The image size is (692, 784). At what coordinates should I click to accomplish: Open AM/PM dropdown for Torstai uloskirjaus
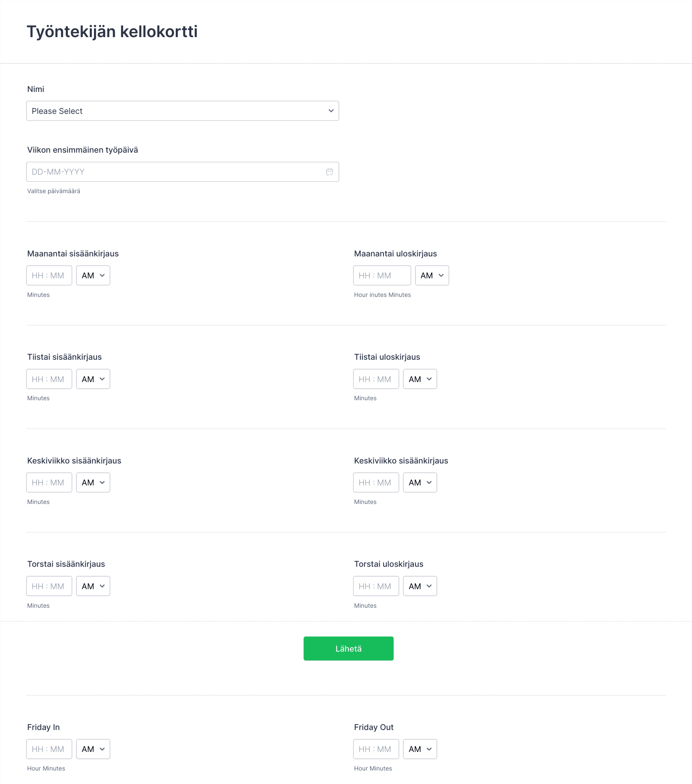click(420, 586)
